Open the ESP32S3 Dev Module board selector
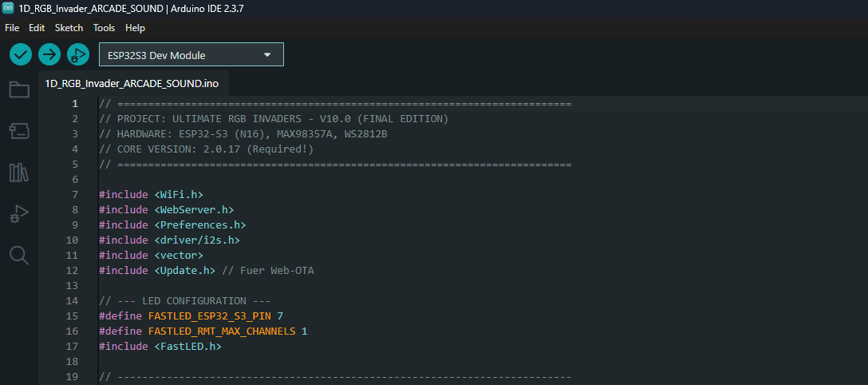 point(191,55)
